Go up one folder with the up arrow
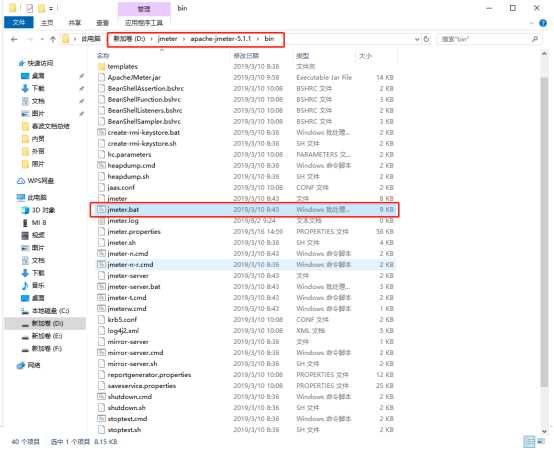 [53, 39]
